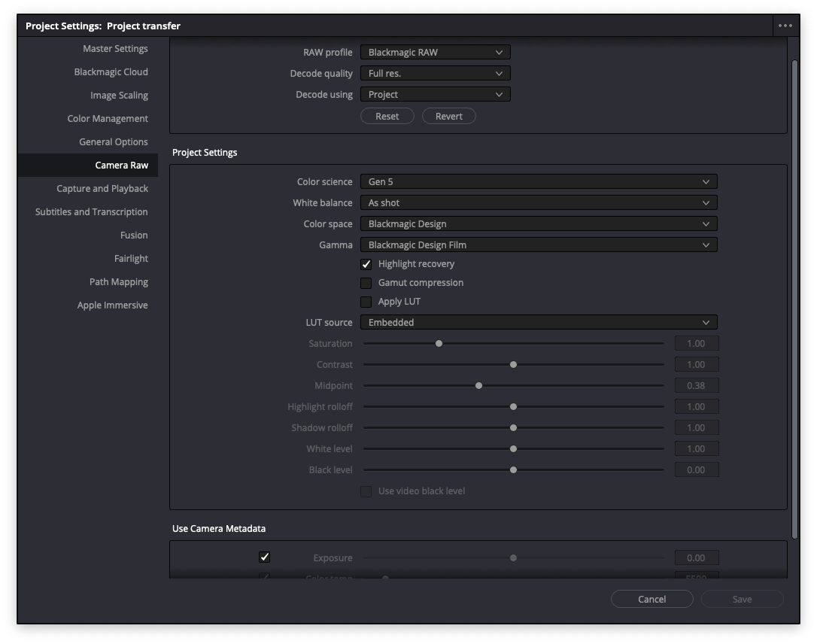Viewport: 817px width, 644px height.
Task: Open the White balance dropdown
Action: (538, 202)
